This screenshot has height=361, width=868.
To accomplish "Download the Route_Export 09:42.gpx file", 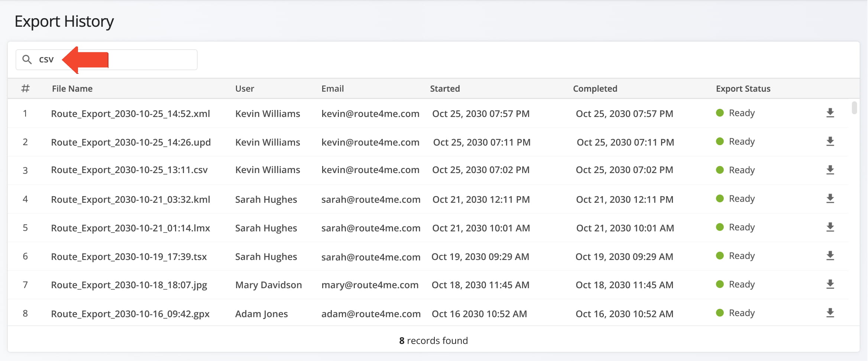I will click(x=830, y=313).
